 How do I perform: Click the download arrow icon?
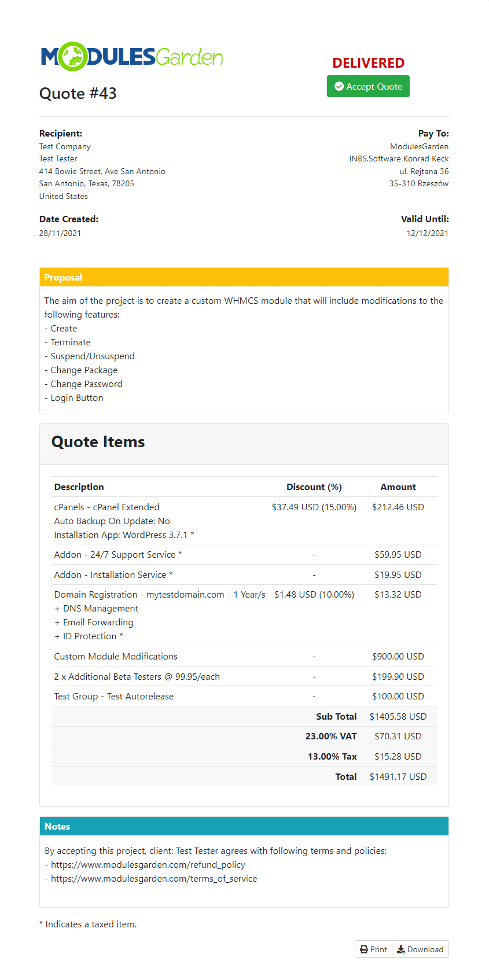point(400,949)
